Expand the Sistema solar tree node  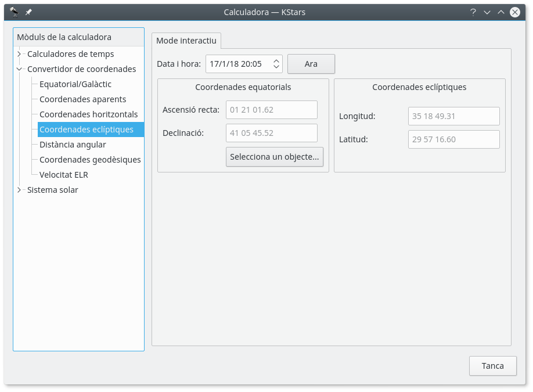click(x=19, y=190)
